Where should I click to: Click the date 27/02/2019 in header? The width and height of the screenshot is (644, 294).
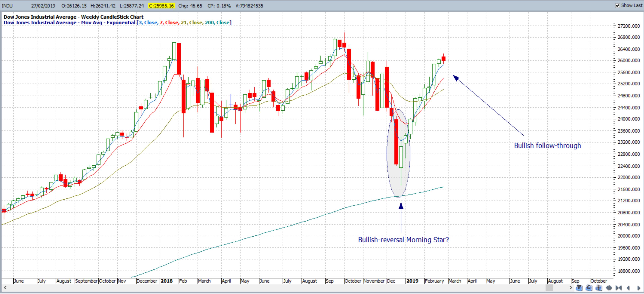pos(43,6)
